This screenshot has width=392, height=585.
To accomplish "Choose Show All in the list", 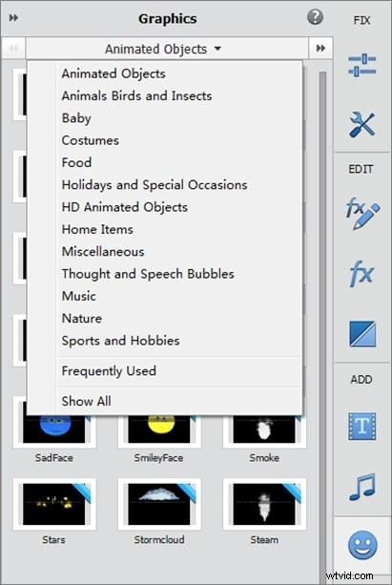I will (86, 401).
